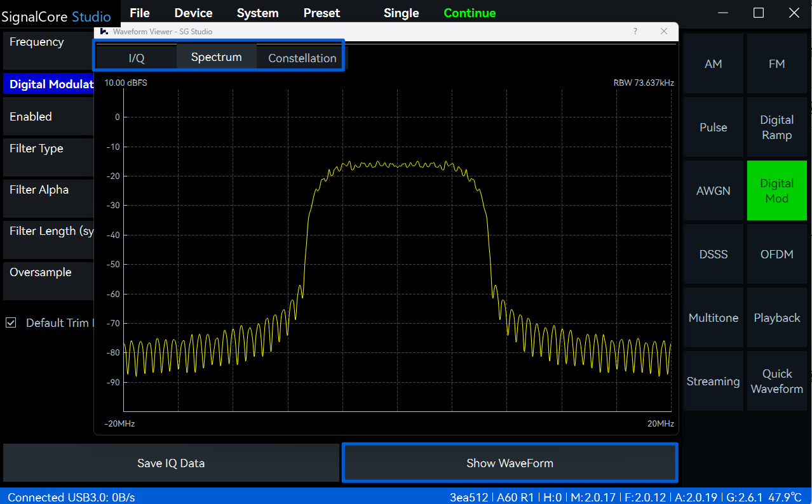Click the Single trigger button
The width and height of the screenshot is (812, 504).
point(401,13)
